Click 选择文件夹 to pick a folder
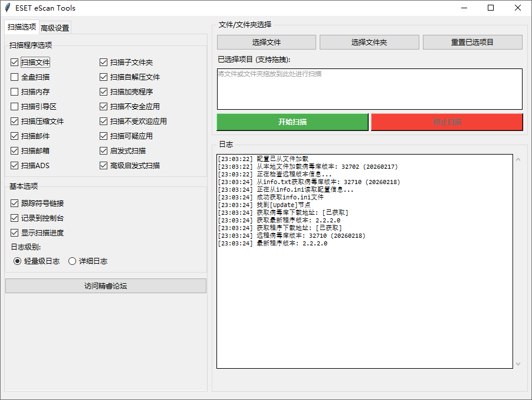 [x=369, y=42]
